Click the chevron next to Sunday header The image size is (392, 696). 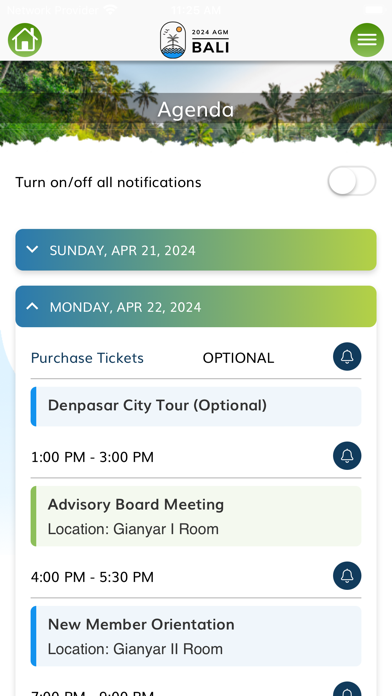(32, 249)
